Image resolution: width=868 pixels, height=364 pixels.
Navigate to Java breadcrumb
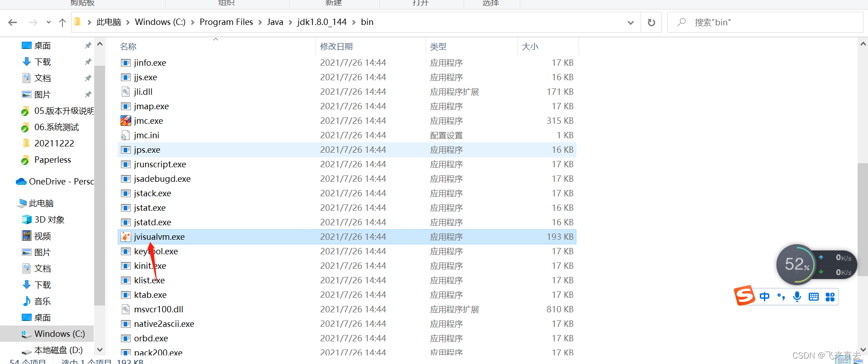click(275, 22)
